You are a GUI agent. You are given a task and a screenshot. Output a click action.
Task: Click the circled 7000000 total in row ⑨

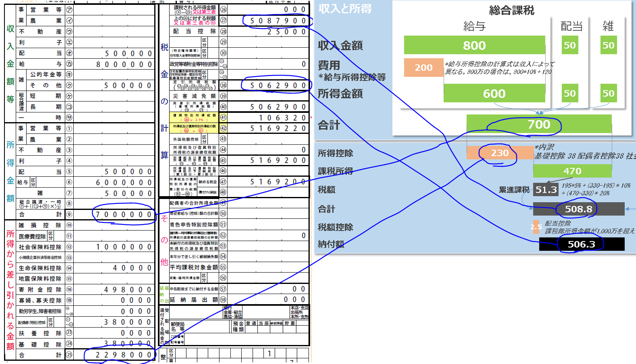124,214
